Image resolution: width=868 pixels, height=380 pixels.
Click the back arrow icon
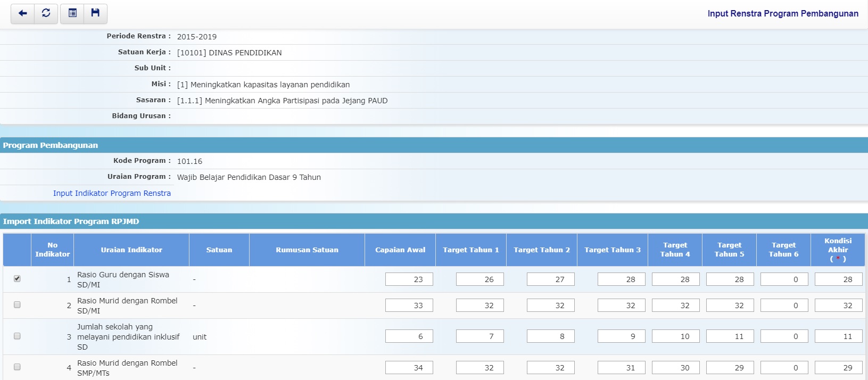pos(22,13)
